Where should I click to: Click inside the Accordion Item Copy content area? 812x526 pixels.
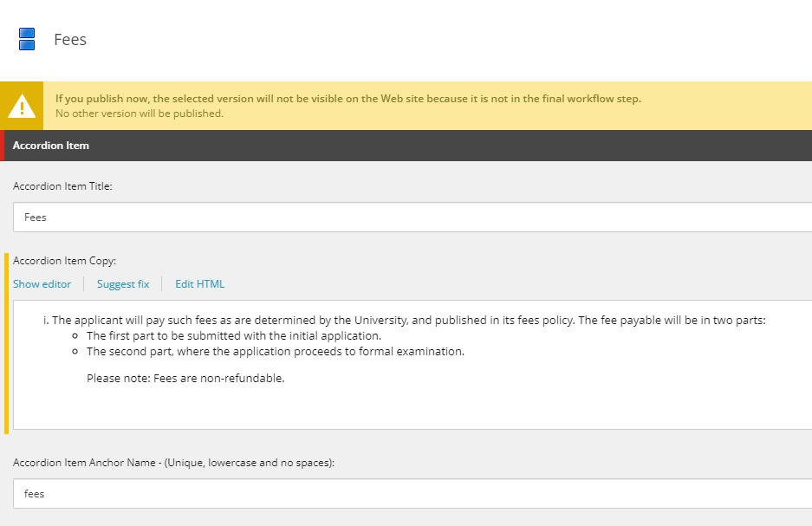[x=412, y=365]
